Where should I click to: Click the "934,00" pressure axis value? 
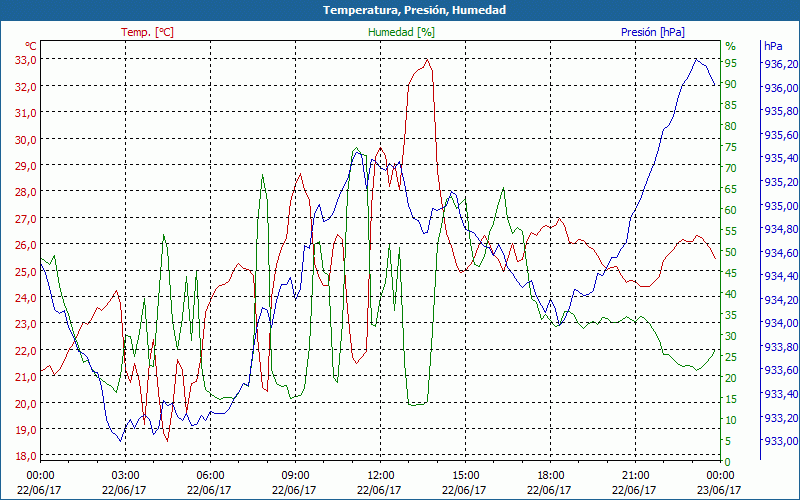pyautogui.click(x=781, y=323)
